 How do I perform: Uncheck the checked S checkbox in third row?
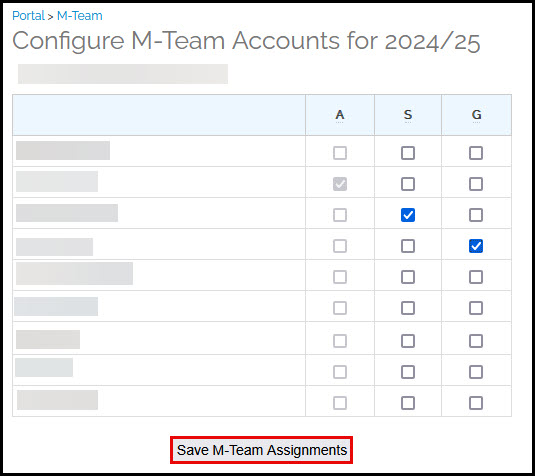click(x=408, y=215)
